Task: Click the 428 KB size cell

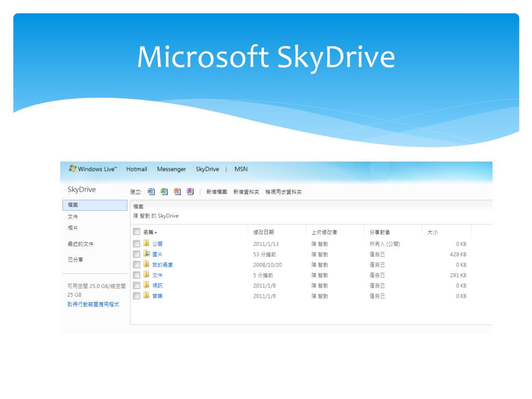Action: (458, 254)
